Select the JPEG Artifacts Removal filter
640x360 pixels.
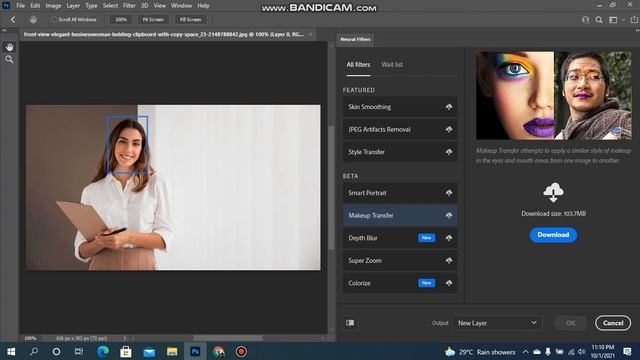pyautogui.click(x=400, y=129)
